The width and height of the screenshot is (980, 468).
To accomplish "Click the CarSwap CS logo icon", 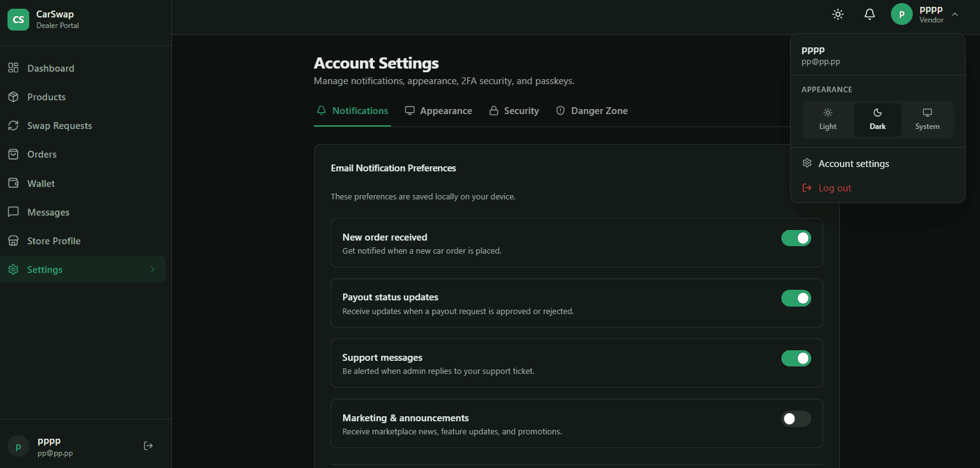I will (x=18, y=19).
